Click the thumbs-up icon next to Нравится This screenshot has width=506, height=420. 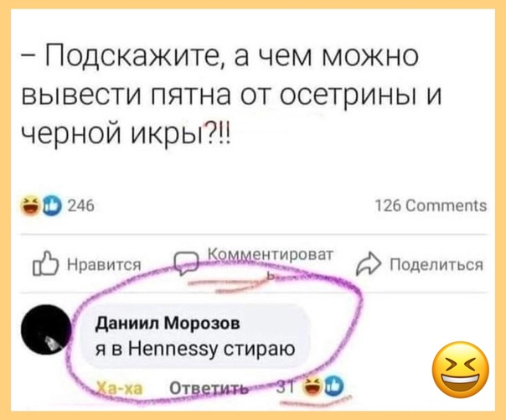tap(45, 263)
